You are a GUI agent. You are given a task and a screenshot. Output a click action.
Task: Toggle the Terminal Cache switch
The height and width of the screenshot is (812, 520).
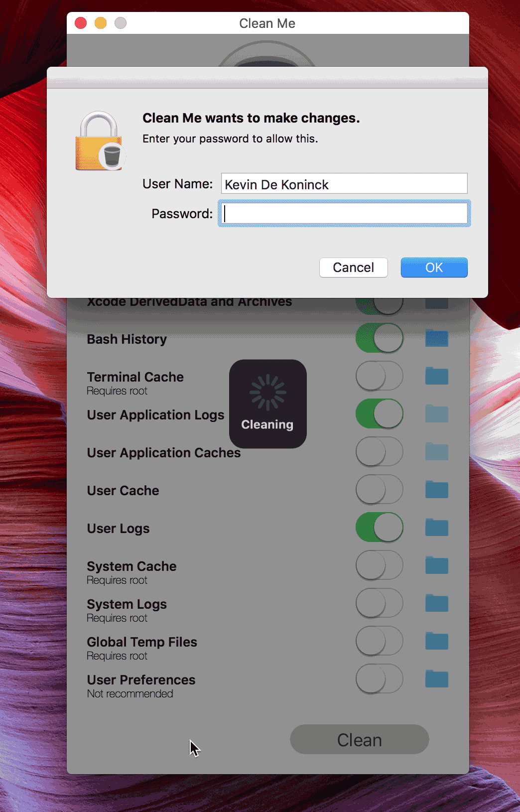coord(379,376)
